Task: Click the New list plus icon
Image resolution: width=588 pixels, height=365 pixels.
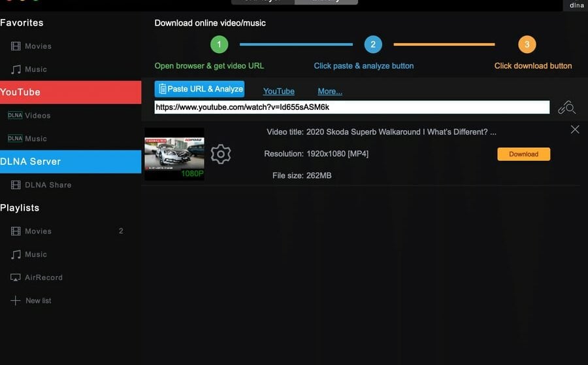Action: (x=16, y=300)
